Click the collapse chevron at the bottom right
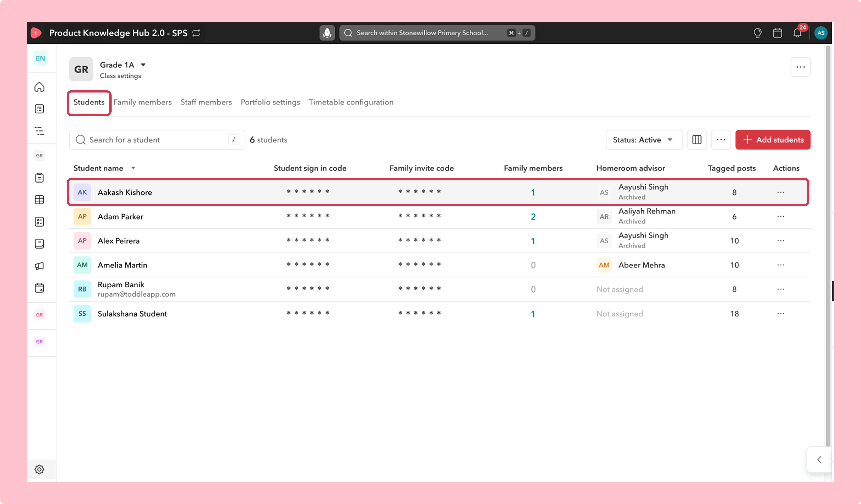Image resolution: width=861 pixels, height=504 pixels. 819,460
